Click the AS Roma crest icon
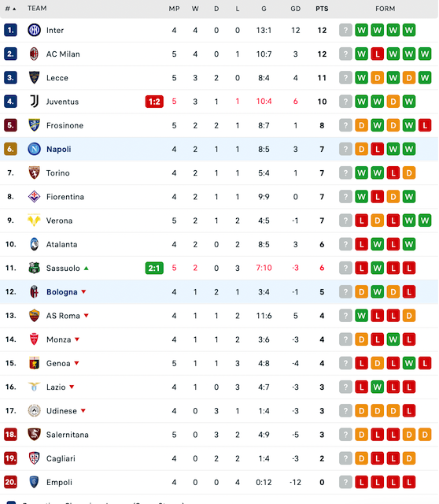Viewport: 439px width, 504px height. tap(34, 316)
